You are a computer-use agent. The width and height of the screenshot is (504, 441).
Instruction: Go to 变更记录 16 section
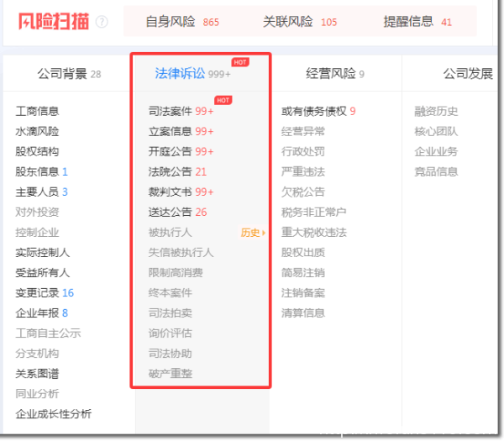(45, 292)
